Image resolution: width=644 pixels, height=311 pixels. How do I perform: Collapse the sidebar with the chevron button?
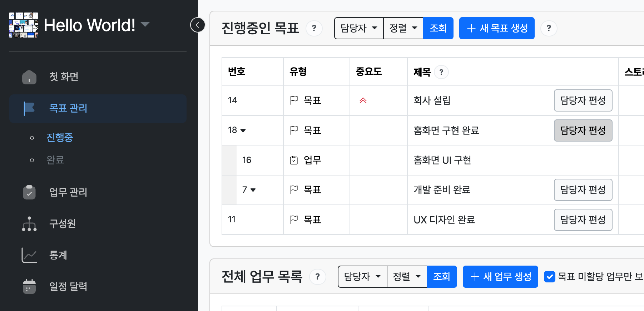click(197, 25)
